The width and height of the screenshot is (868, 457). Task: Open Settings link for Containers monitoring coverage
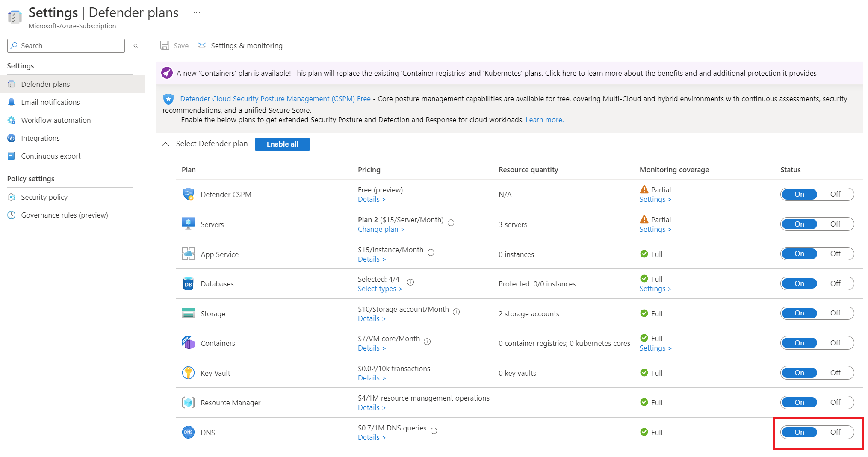click(655, 348)
